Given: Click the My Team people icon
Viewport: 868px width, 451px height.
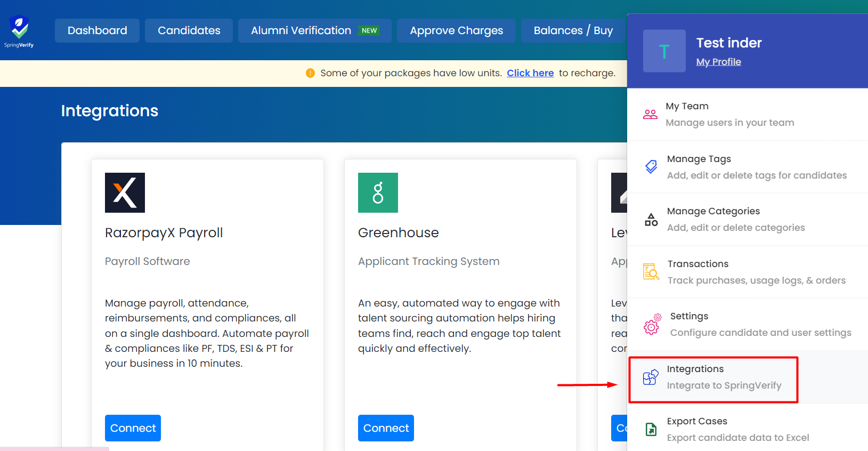Looking at the screenshot, I should [x=650, y=114].
